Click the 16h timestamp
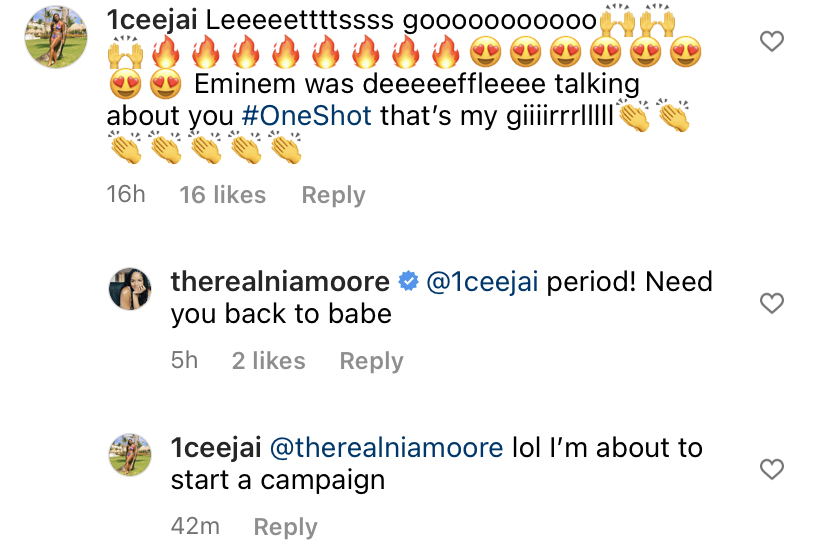The image size is (828, 546). coord(126,194)
